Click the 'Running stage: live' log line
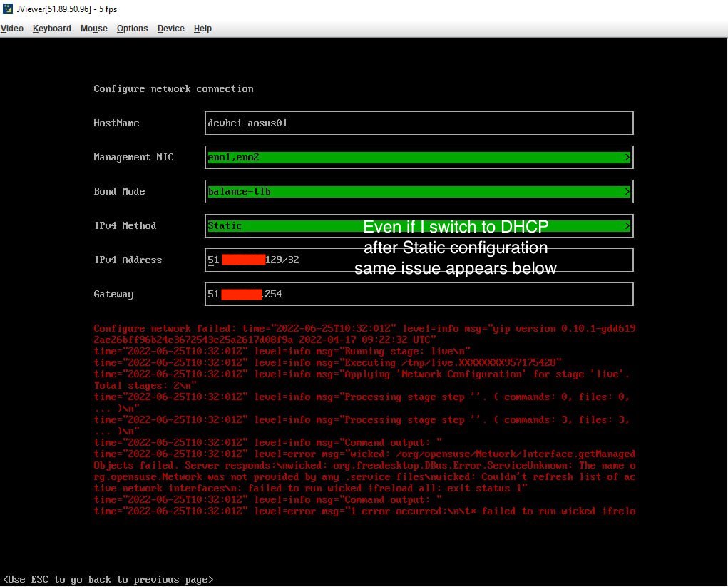Viewport: 728px width, 587px height. click(x=282, y=351)
